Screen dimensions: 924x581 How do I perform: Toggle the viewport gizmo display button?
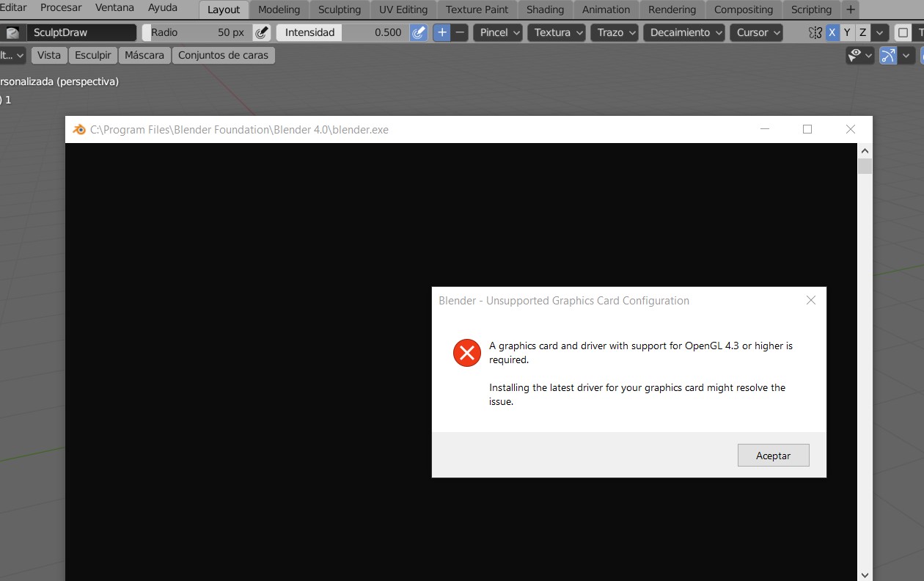[888, 56]
